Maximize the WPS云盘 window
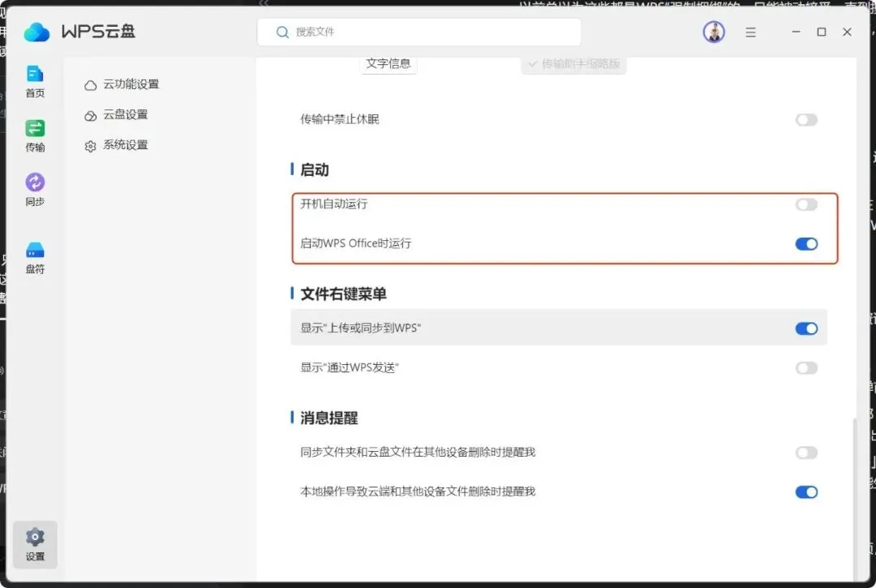 point(821,32)
